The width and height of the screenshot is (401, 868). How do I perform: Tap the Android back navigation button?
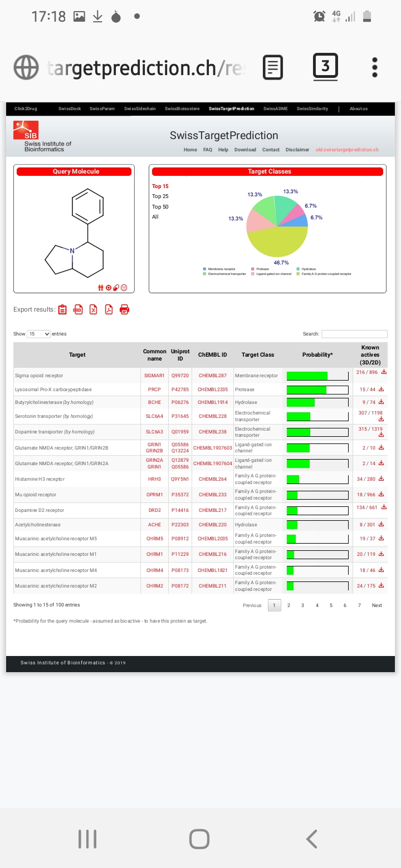pyautogui.click(x=312, y=839)
